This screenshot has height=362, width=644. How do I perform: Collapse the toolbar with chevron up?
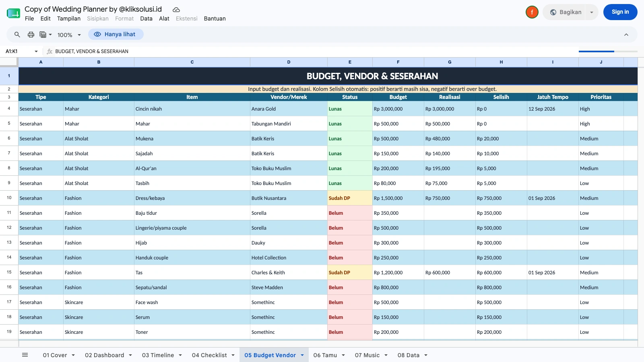[626, 35]
